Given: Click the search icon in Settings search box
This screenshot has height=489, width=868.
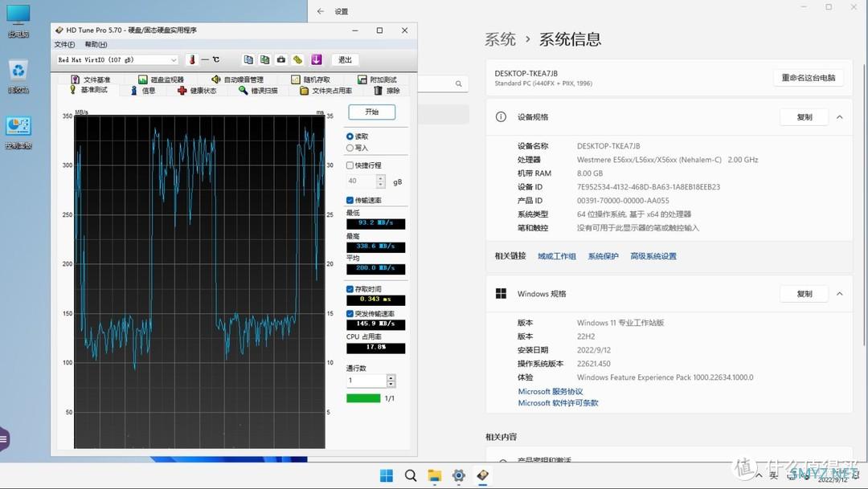Looking at the screenshot, I should (459, 84).
